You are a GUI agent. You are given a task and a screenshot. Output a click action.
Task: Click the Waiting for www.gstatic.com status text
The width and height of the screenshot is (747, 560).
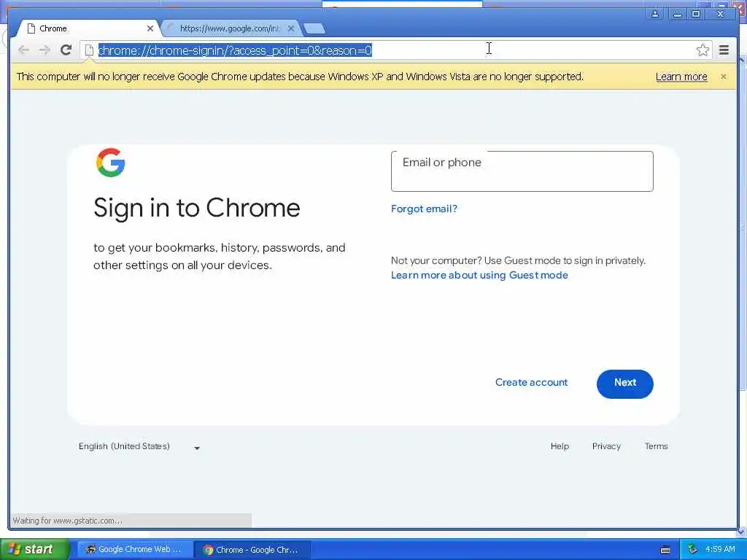point(68,521)
